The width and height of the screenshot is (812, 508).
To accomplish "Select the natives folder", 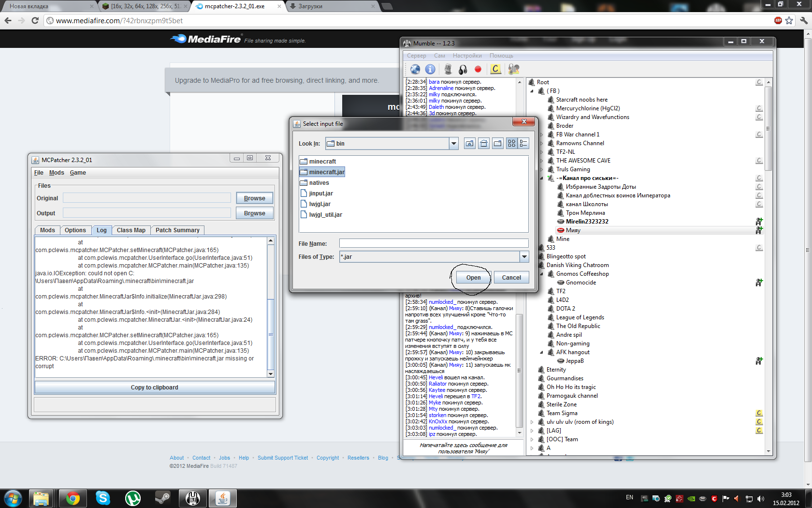I will 315,183.
